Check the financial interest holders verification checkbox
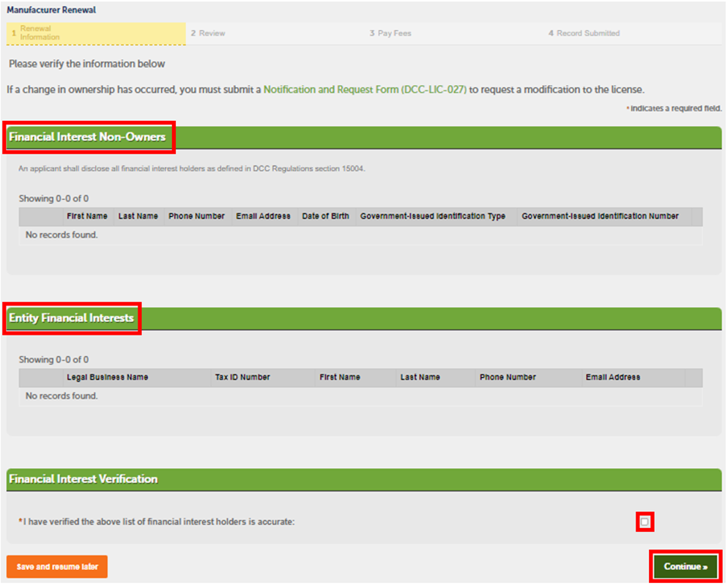728x586 pixels. click(x=645, y=522)
